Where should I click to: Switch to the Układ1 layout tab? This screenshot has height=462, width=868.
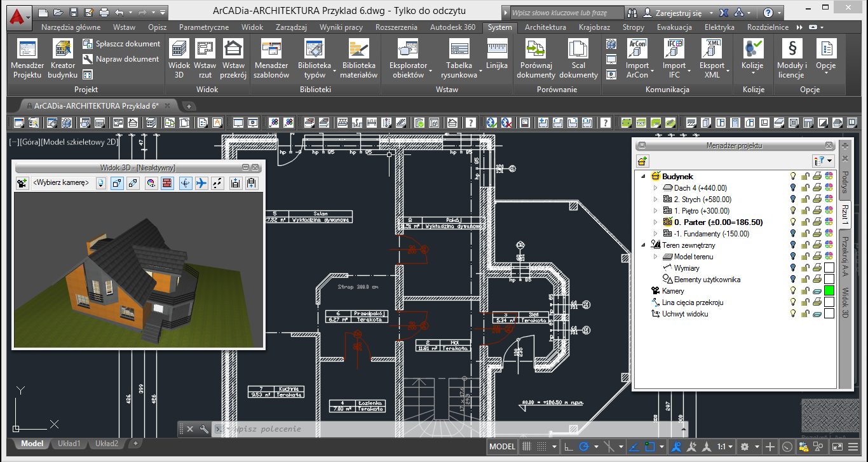pos(69,444)
